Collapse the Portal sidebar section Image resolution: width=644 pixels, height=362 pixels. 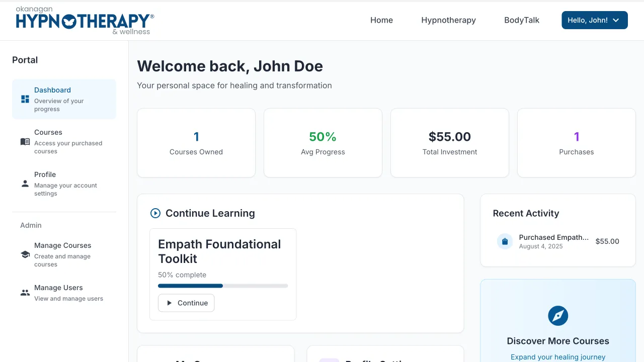[x=25, y=59]
